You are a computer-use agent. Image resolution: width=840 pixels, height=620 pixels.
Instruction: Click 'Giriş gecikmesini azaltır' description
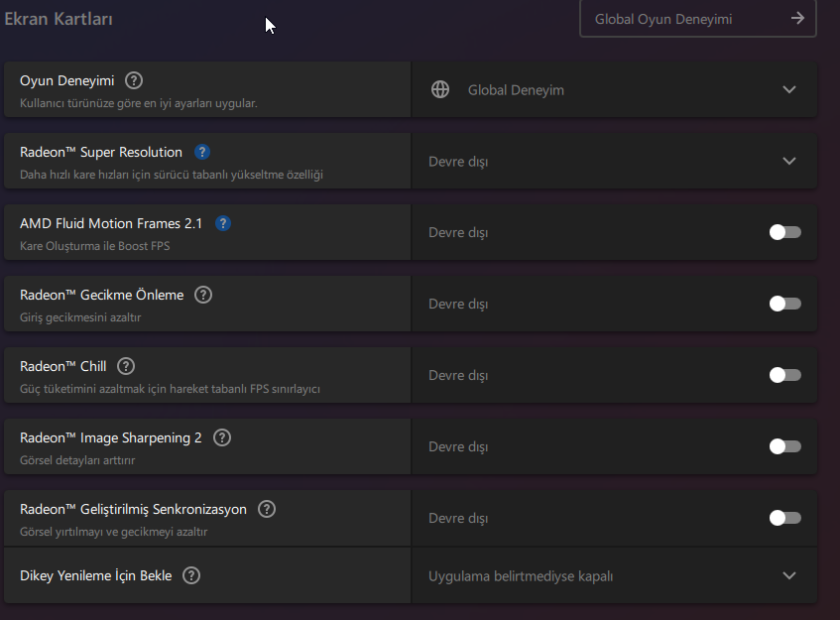[x=80, y=317]
